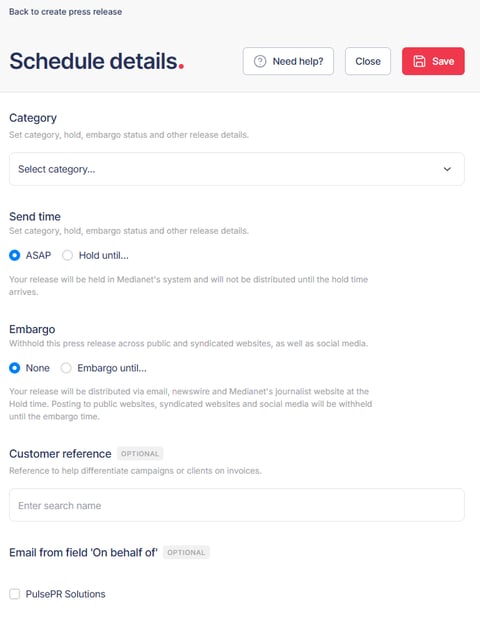Choose None for embargo

pos(15,368)
